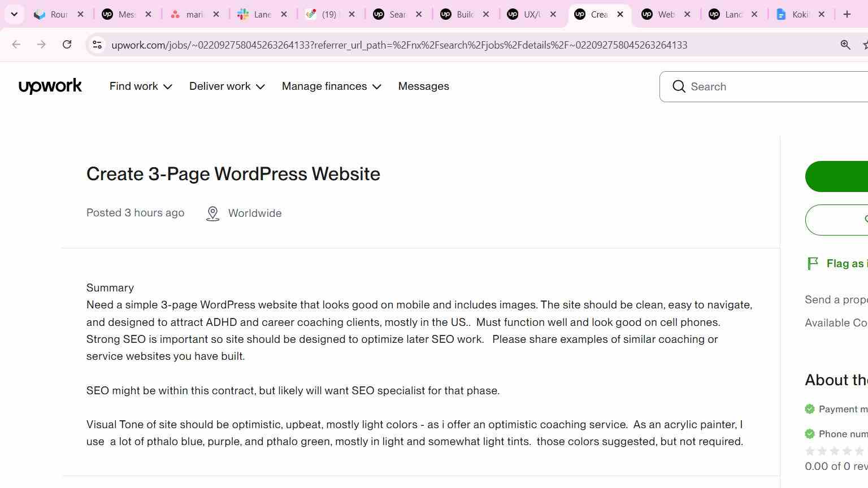
Task: Click the browser zoom magnifier icon
Action: point(845,45)
